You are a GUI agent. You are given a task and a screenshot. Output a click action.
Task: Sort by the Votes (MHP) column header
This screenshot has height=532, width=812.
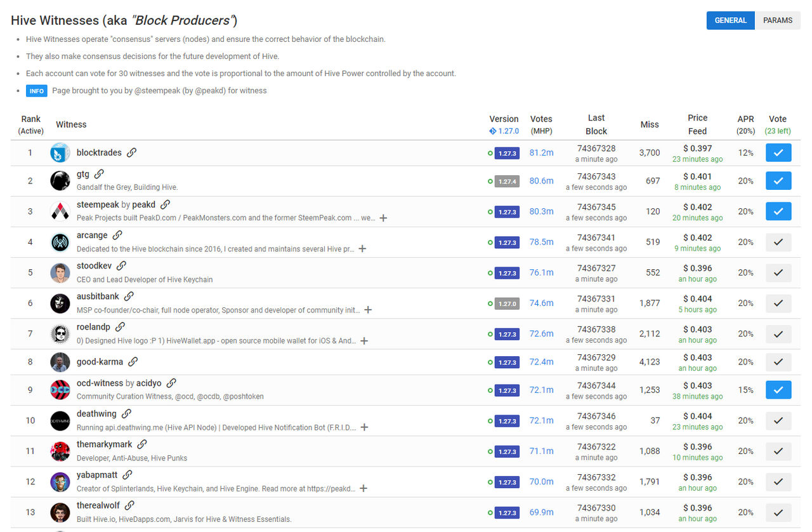[x=541, y=124]
